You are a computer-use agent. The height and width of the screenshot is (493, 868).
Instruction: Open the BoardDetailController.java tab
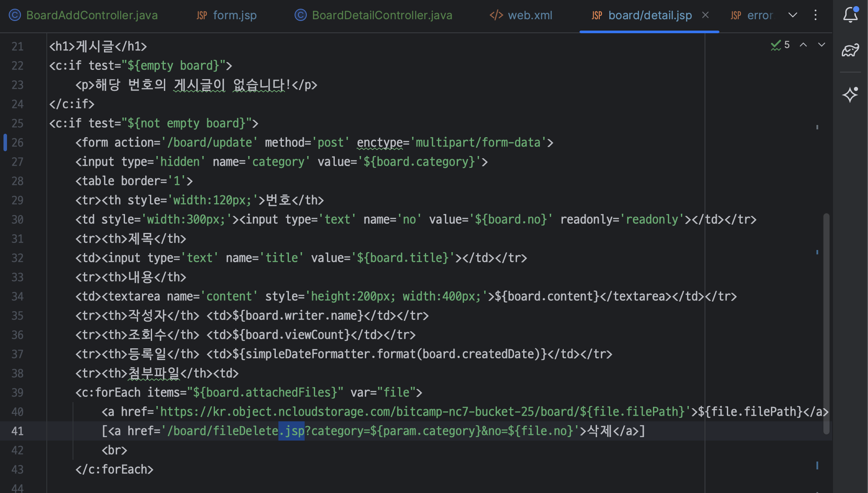(x=382, y=15)
